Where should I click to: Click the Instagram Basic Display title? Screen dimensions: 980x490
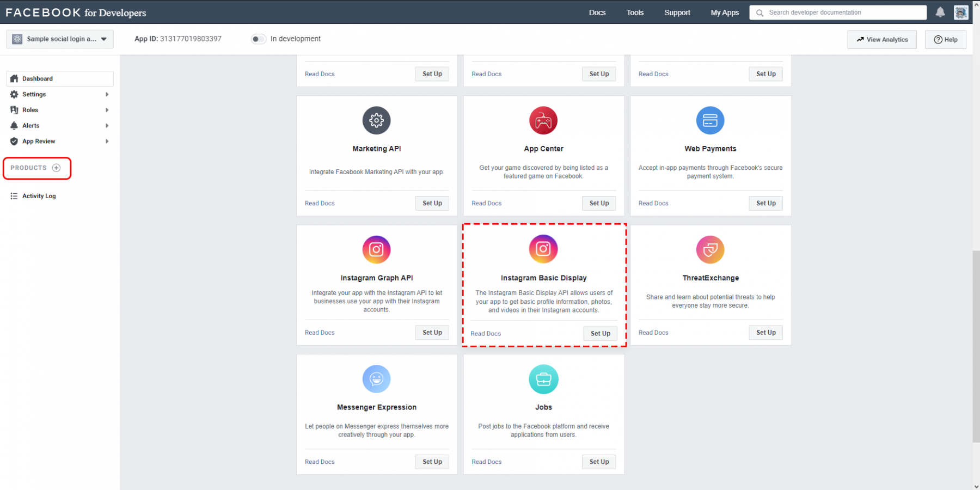544,278
